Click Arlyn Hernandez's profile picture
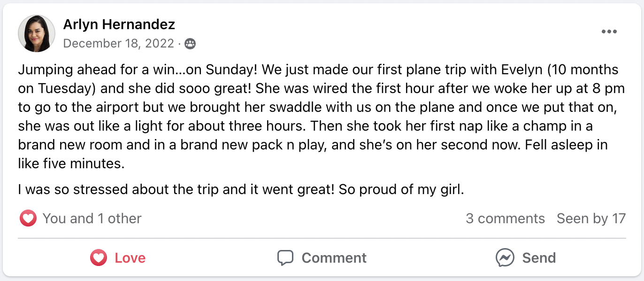 coord(37,33)
